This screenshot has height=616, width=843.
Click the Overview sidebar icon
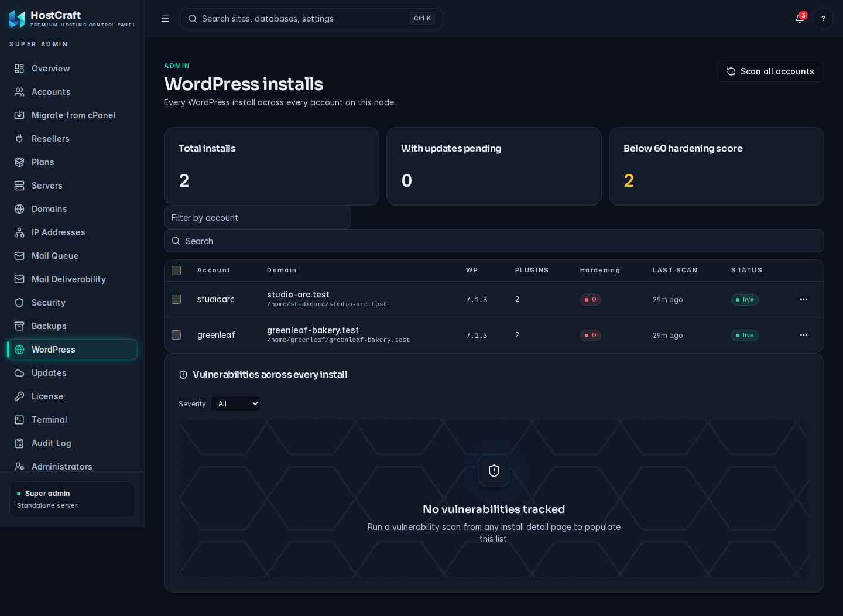point(19,69)
